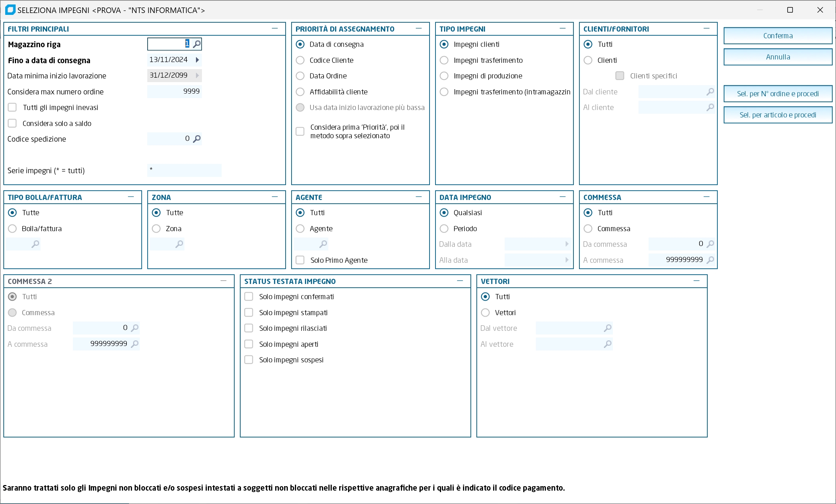Select the Codice Cliente priority radio button
Viewport: 836px width, 504px height.
pyautogui.click(x=300, y=60)
